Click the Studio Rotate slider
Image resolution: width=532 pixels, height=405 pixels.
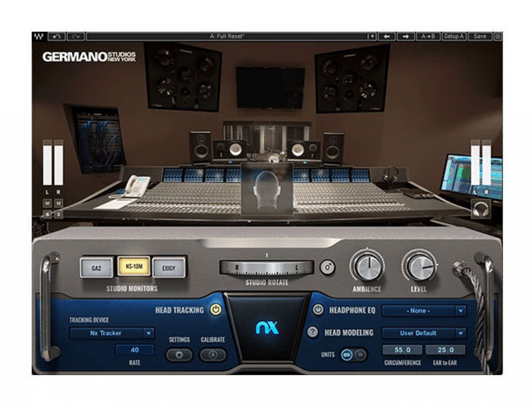click(x=266, y=267)
